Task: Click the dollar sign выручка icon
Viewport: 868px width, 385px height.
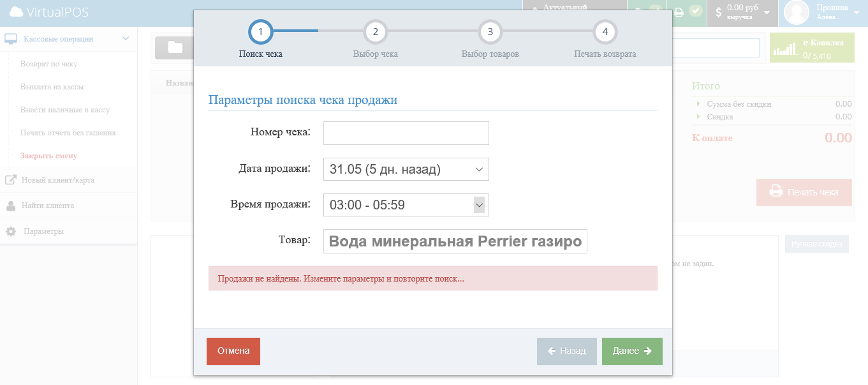Action: coord(720,11)
